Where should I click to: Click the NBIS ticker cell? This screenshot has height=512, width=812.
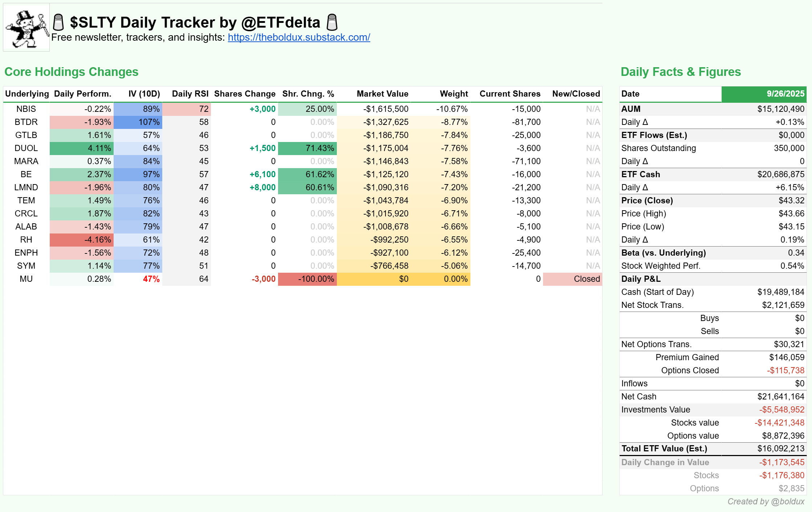26,109
